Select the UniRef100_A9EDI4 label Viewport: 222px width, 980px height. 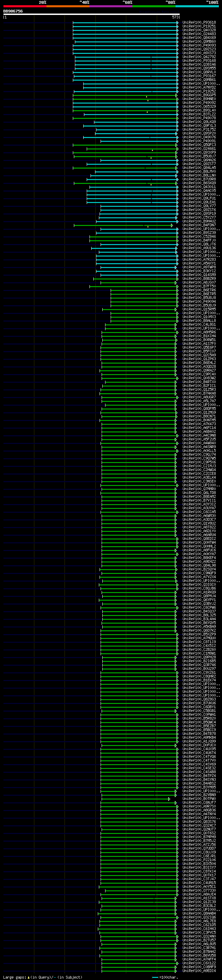click(199, 970)
